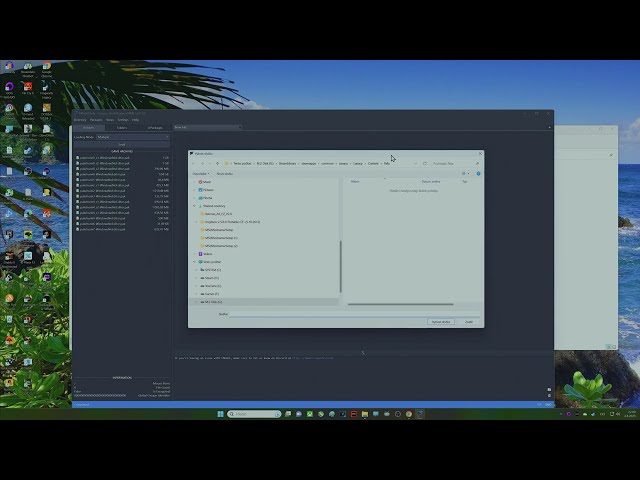640x480 pixels.
Task: Select M.2 Disk (G:) in navigation tree
Action: click(x=213, y=302)
